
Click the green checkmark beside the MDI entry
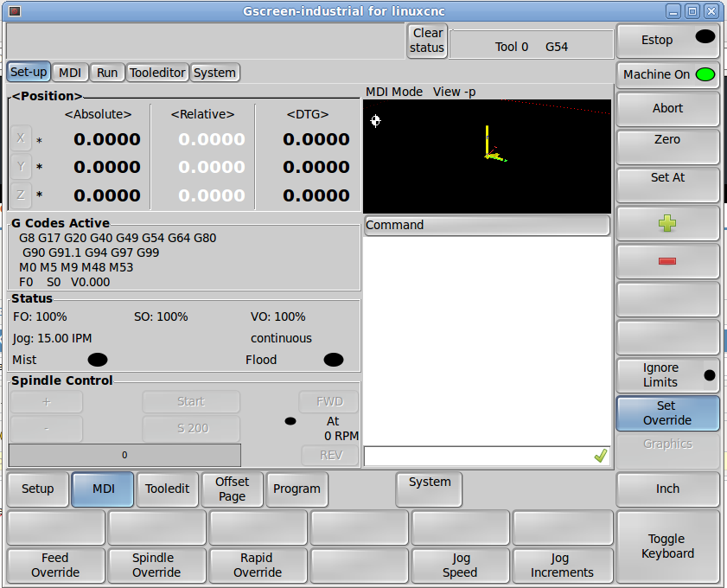click(x=601, y=456)
